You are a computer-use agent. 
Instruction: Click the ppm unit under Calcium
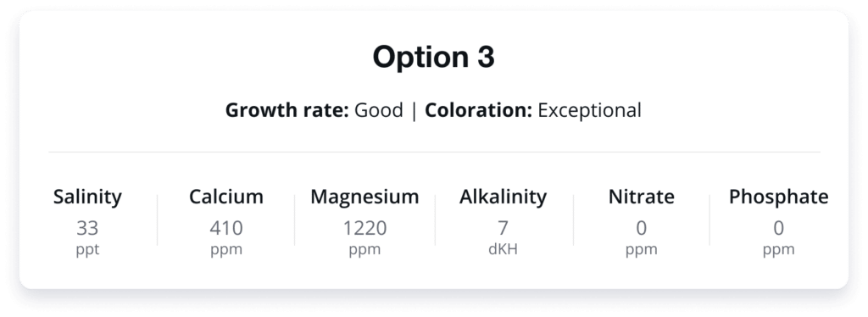(225, 249)
